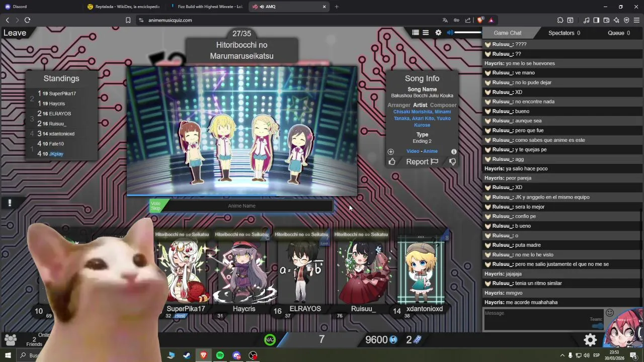
Task: Report this song
Action: pyautogui.click(x=422, y=162)
